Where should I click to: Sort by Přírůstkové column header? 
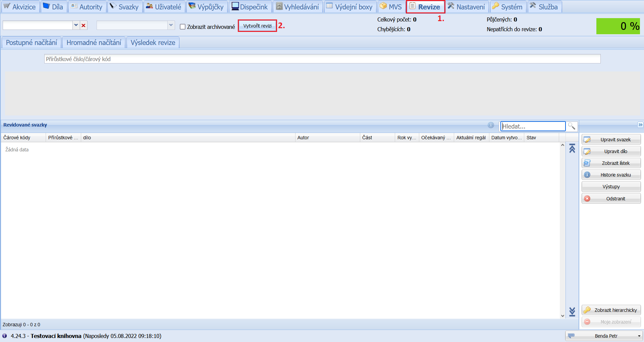tap(63, 138)
